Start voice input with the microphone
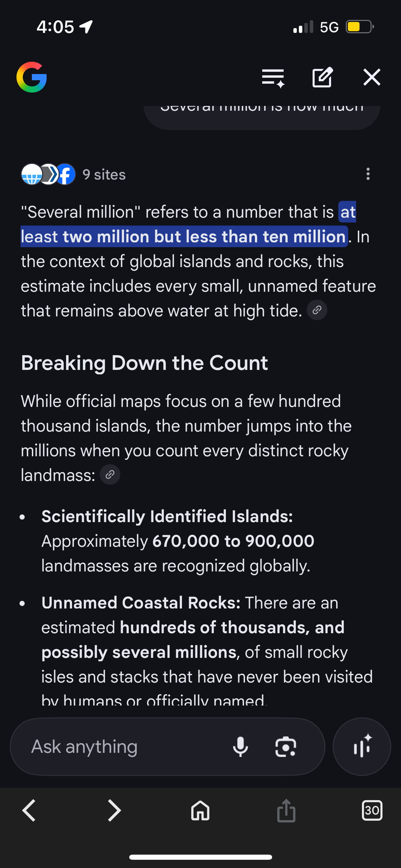Image resolution: width=401 pixels, height=868 pixels. (240, 747)
